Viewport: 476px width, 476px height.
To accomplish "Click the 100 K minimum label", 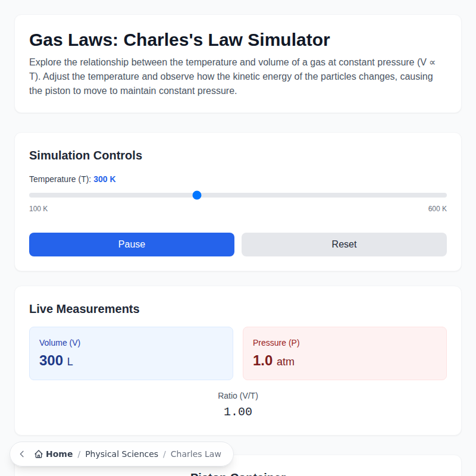I will [38, 208].
